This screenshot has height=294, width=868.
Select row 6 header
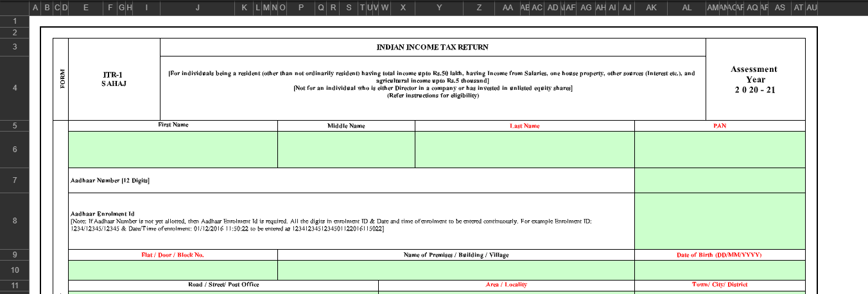tap(14, 150)
